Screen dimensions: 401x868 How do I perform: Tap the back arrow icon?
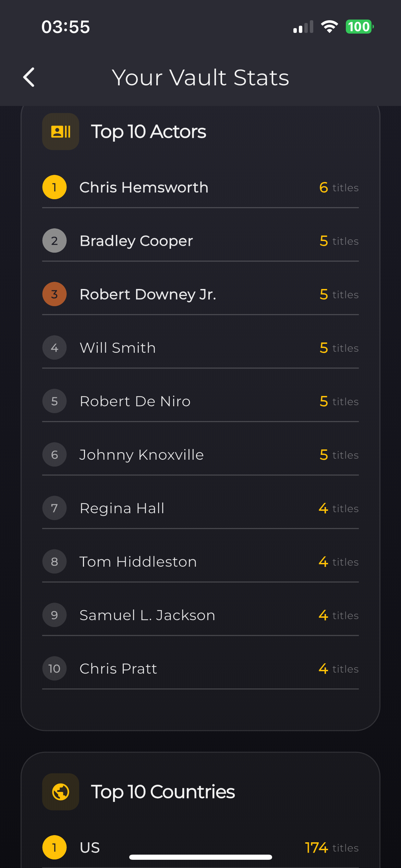pos(29,77)
